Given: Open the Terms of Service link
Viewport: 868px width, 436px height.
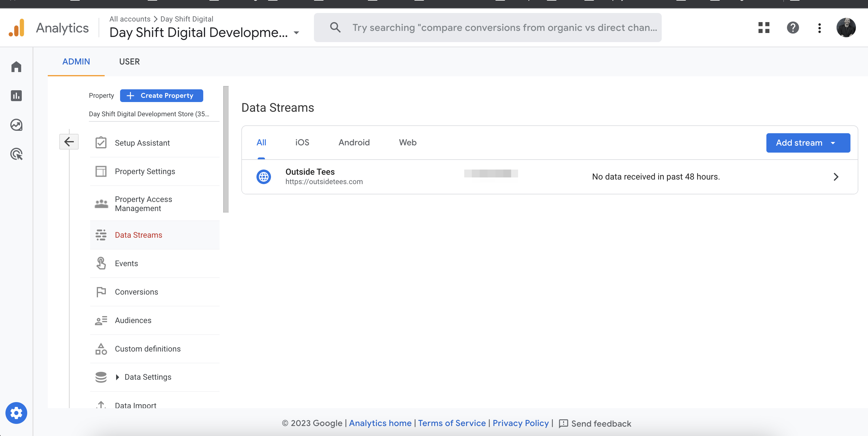Looking at the screenshot, I should [452, 423].
